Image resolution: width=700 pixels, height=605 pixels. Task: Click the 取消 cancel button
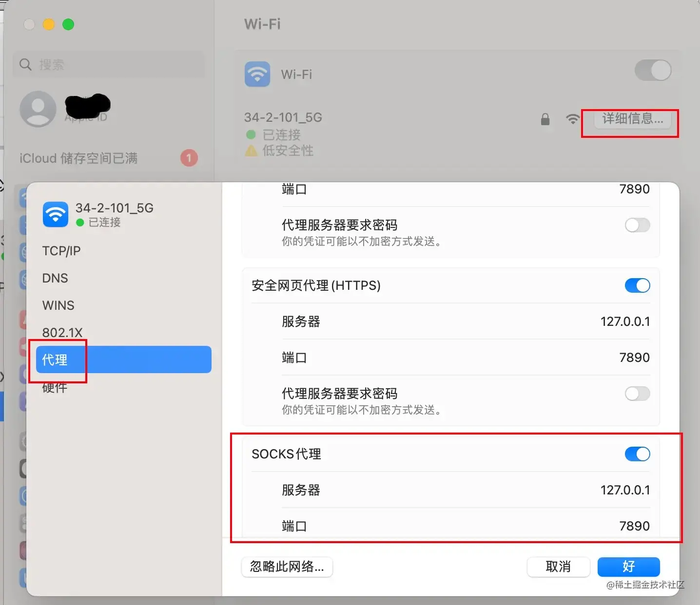pos(559,567)
